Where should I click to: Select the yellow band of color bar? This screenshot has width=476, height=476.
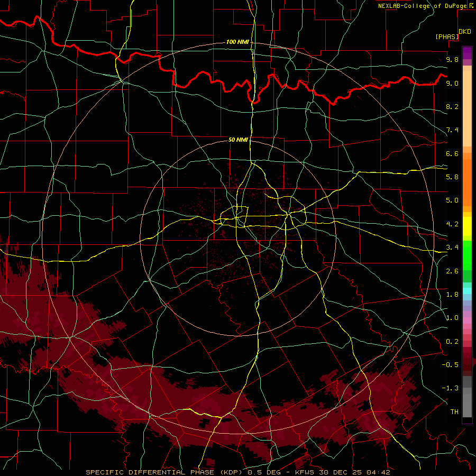(467, 226)
